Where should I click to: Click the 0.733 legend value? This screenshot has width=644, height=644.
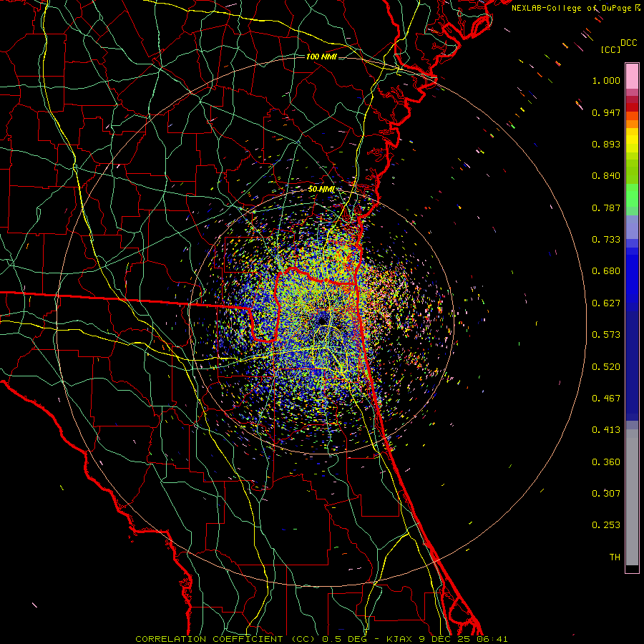[x=606, y=240]
